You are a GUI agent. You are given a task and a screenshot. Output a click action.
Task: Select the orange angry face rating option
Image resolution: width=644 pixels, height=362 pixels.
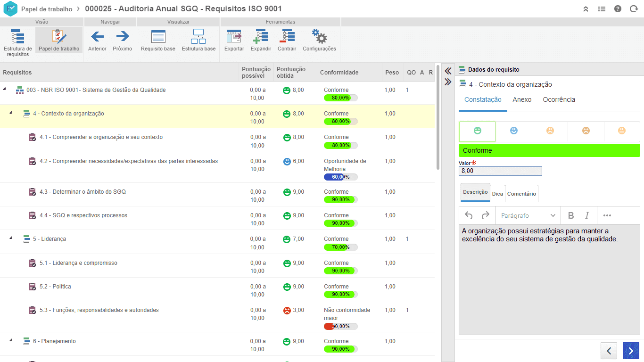(586, 131)
